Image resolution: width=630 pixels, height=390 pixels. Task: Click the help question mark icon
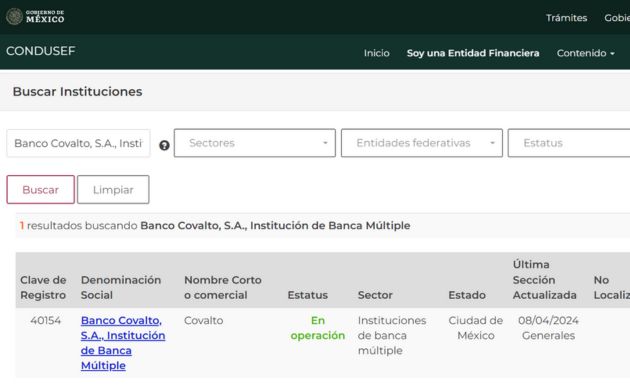pos(164,145)
